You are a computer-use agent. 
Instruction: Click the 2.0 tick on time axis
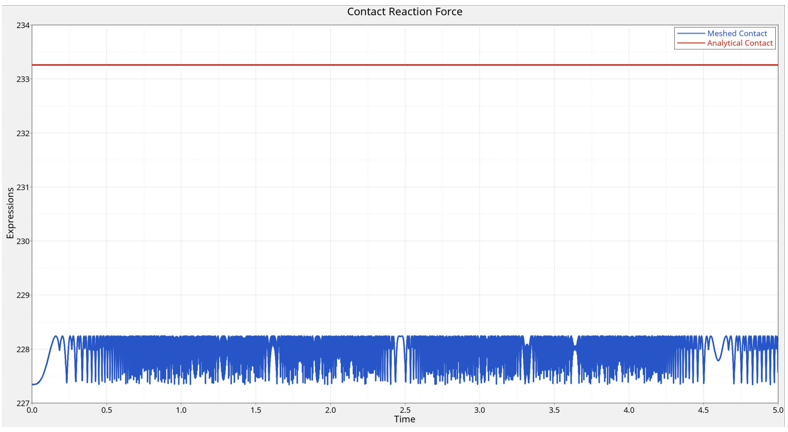[330, 410]
